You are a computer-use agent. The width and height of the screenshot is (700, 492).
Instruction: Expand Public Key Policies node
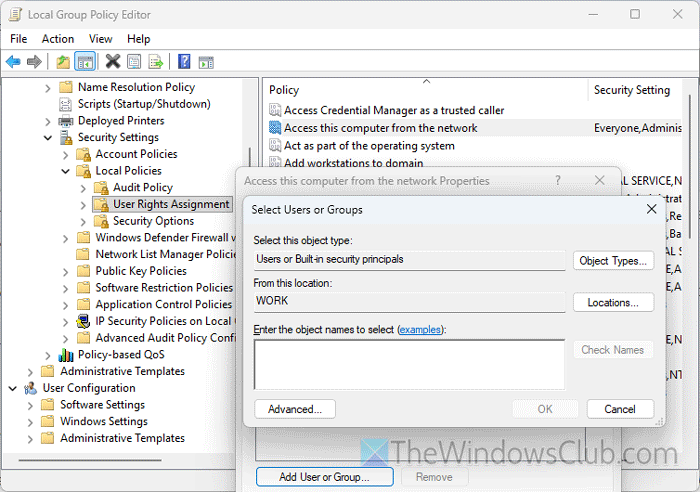click(x=66, y=272)
